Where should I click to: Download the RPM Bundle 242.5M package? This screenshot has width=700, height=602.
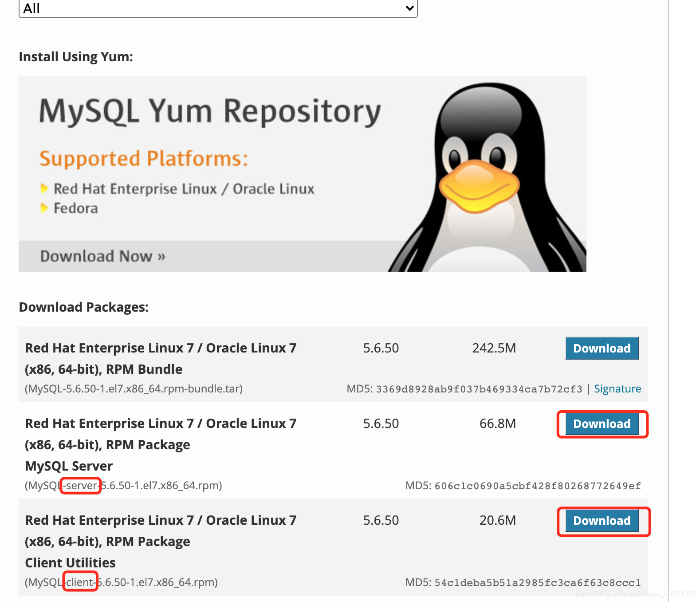tap(602, 348)
